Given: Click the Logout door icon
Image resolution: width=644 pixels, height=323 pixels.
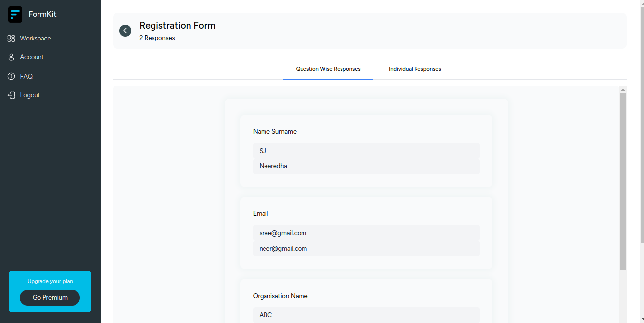Looking at the screenshot, I should click(11, 95).
